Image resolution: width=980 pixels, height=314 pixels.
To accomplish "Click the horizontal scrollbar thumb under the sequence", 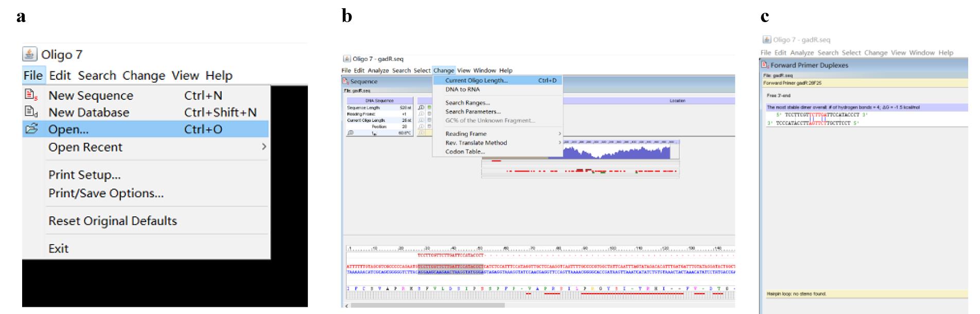I will (428, 305).
